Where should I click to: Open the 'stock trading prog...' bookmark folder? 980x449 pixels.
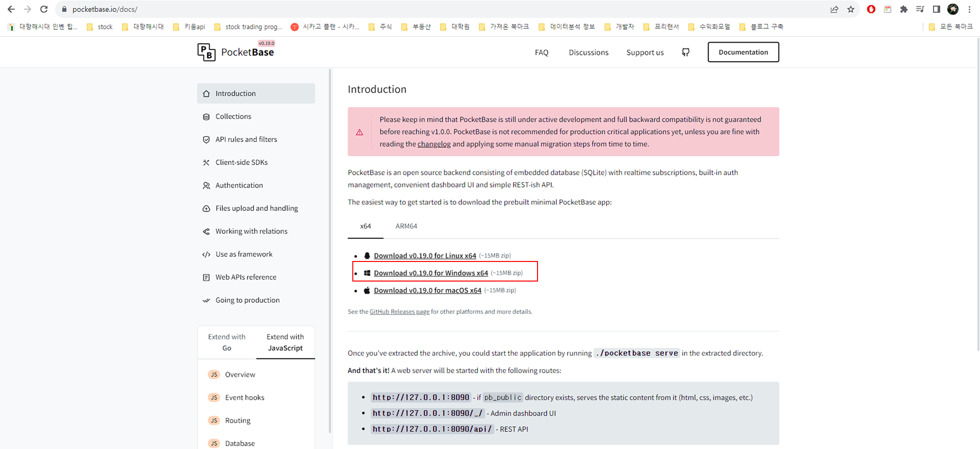click(248, 27)
